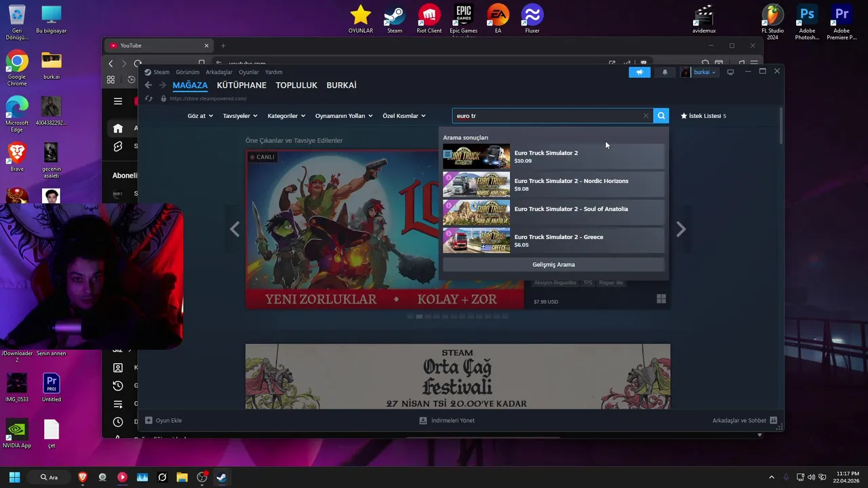
Task: Show previous featured carousel item
Action: pyautogui.click(x=235, y=229)
